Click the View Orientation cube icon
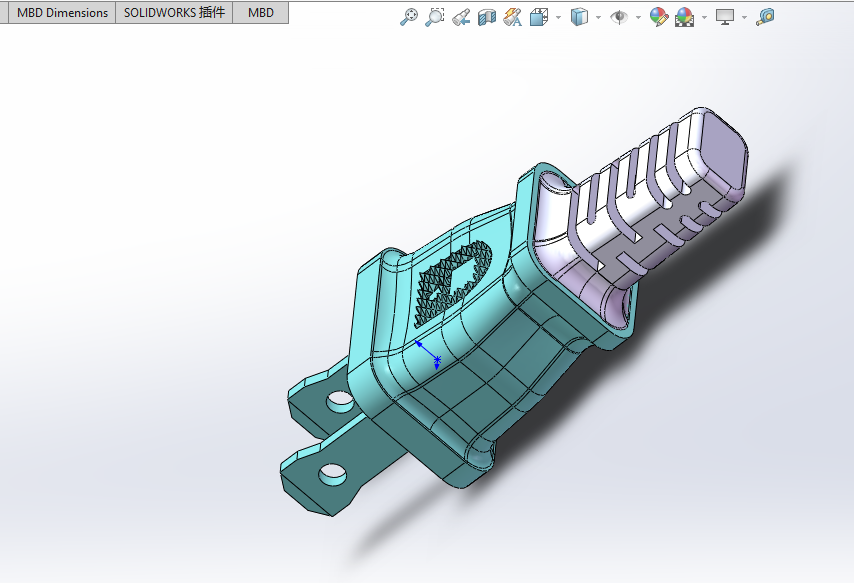 [539, 17]
